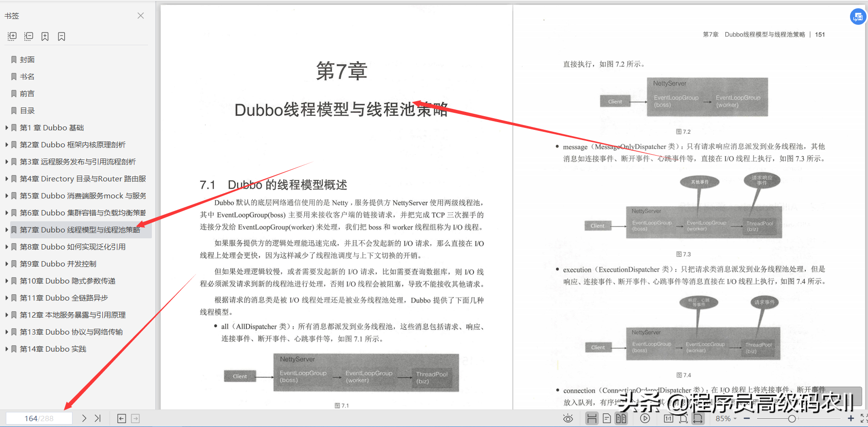The height and width of the screenshot is (427, 868).
Task: Jump to the 前言 bookmark
Action: pos(27,93)
